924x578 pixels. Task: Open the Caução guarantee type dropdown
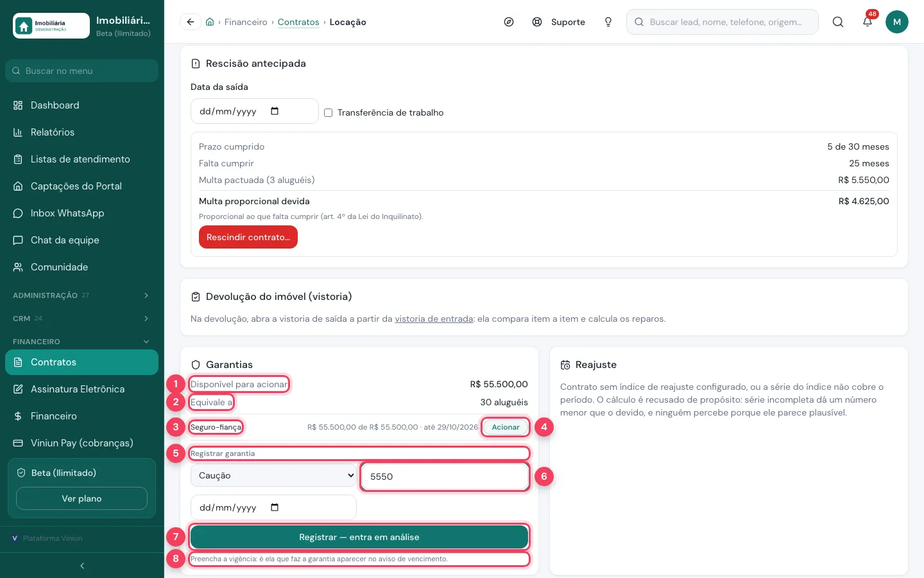[x=273, y=476]
